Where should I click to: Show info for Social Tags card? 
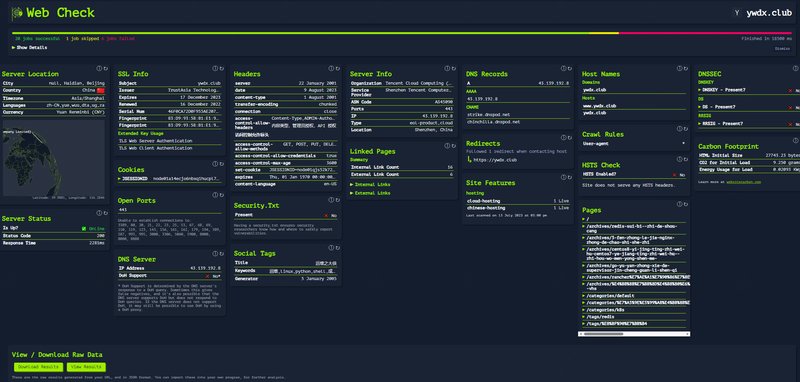point(331,247)
